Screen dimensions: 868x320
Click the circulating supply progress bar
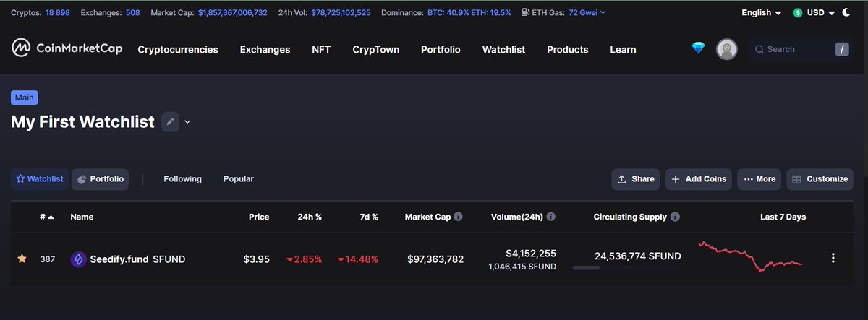click(x=626, y=267)
